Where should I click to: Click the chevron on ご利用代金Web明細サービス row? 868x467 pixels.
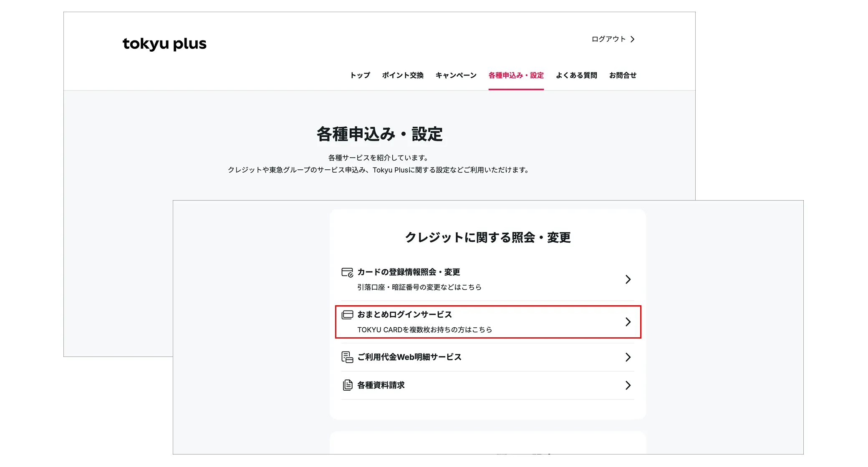[x=628, y=357]
